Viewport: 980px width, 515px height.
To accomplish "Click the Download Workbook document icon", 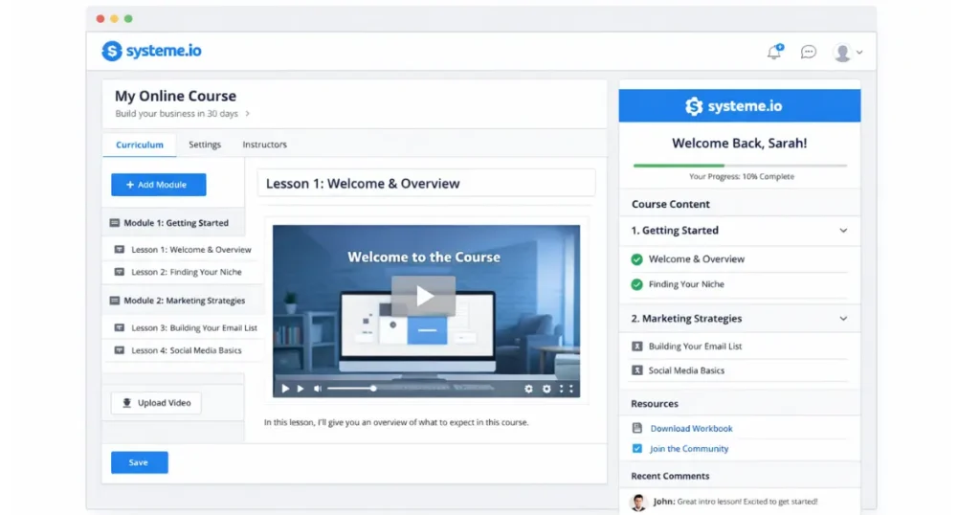I will pyautogui.click(x=637, y=429).
